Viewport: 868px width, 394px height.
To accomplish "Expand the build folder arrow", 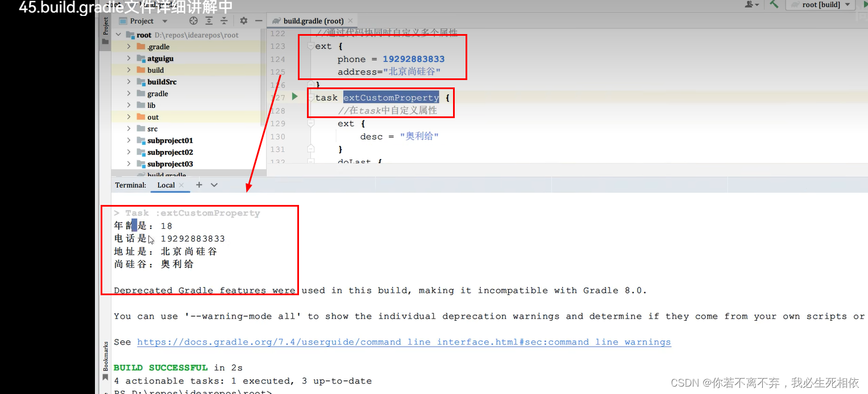I will (129, 70).
